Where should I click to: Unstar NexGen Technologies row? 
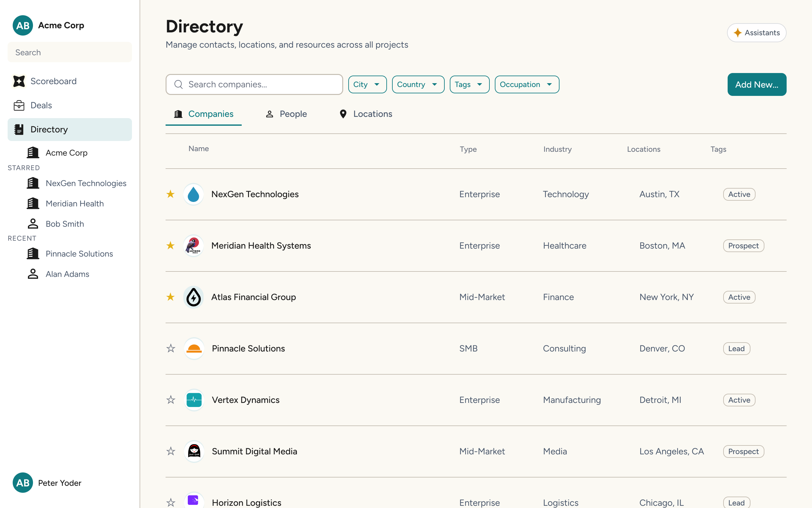170,194
